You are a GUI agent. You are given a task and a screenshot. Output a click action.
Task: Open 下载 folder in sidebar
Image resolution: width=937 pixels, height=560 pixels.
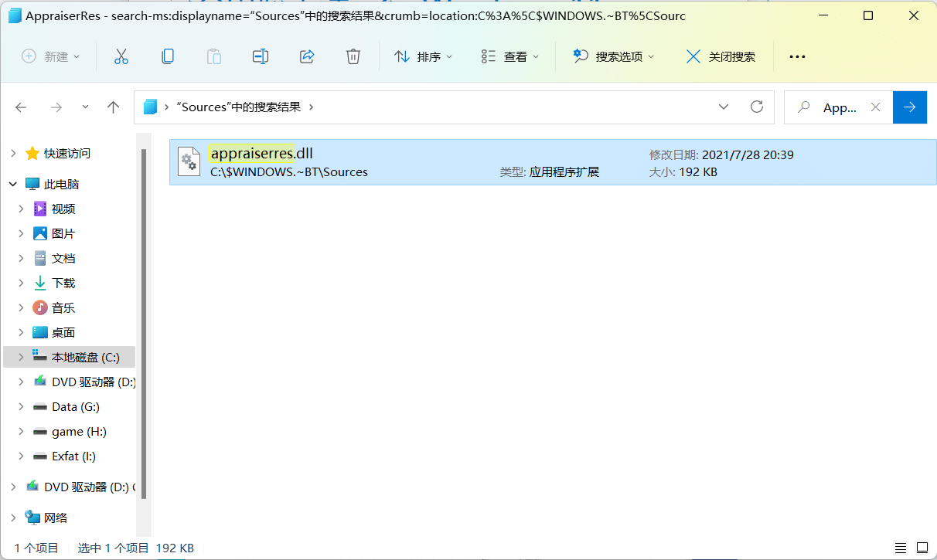click(63, 283)
